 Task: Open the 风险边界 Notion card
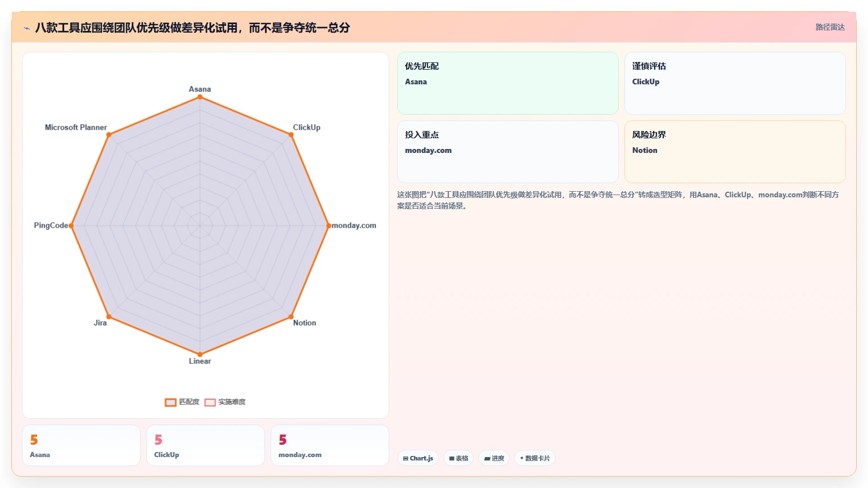point(735,152)
